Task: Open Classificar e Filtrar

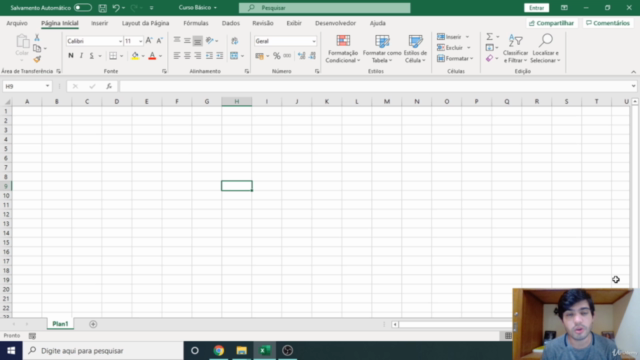Action: 515,49
